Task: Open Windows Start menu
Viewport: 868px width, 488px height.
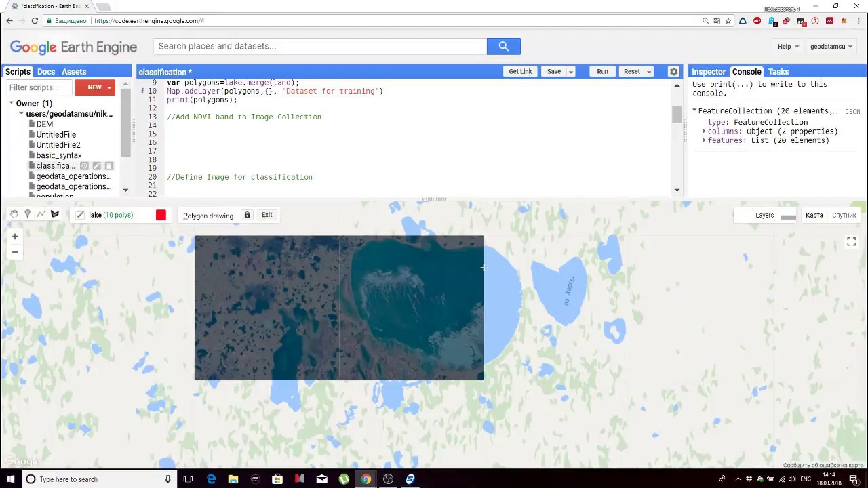Action: 10,479
